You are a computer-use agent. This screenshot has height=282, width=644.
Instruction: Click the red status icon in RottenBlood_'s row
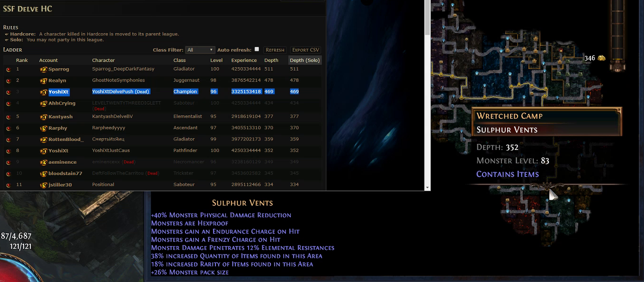(8, 140)
